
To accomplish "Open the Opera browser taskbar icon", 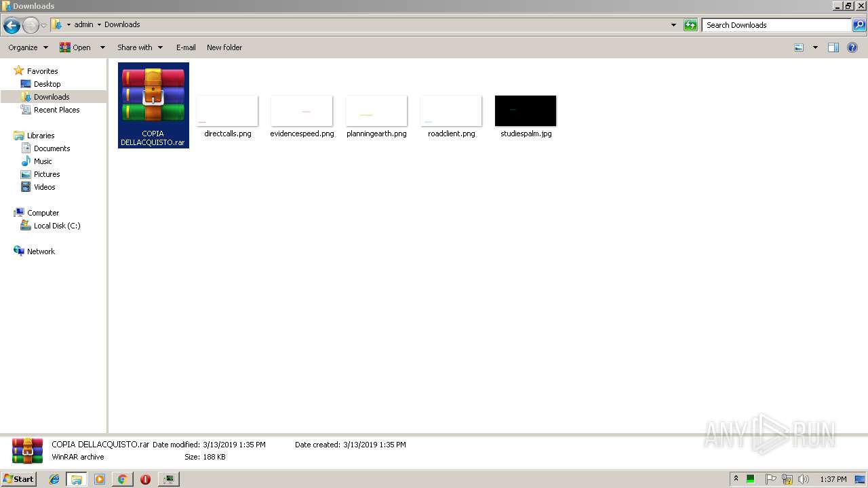I will 145,479.
